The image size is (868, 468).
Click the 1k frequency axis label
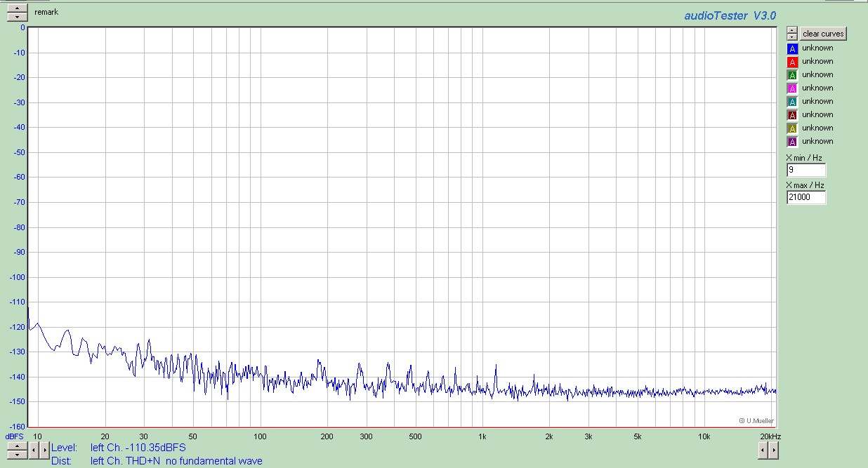(482, 436)
